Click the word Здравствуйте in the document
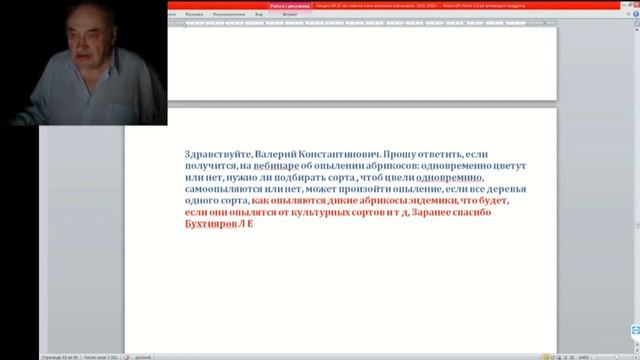The image size is (640, 360). click(219, 154)
